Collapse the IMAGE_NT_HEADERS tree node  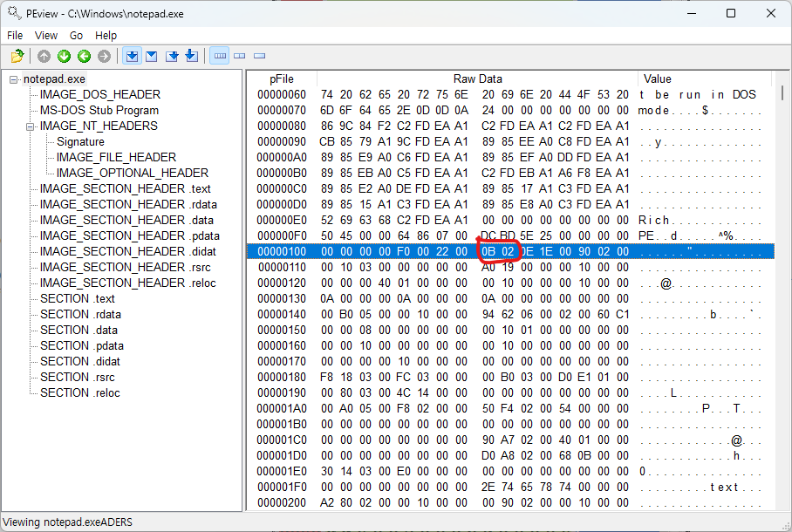[31, 126]
